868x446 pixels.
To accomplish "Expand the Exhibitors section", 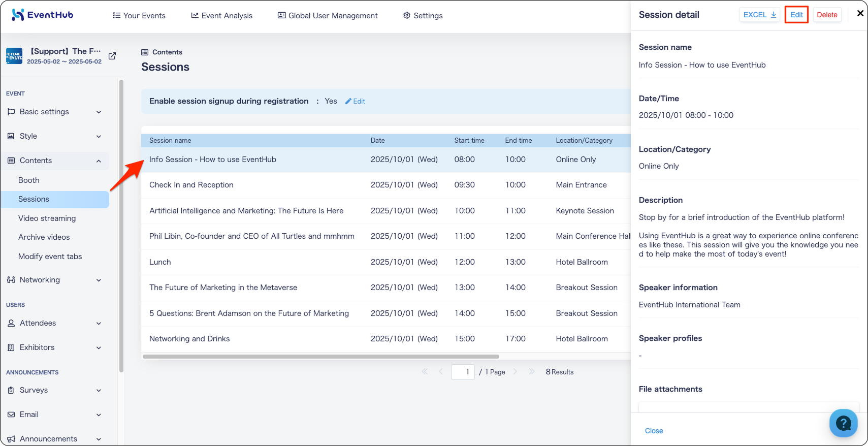I will pos(55,347).
